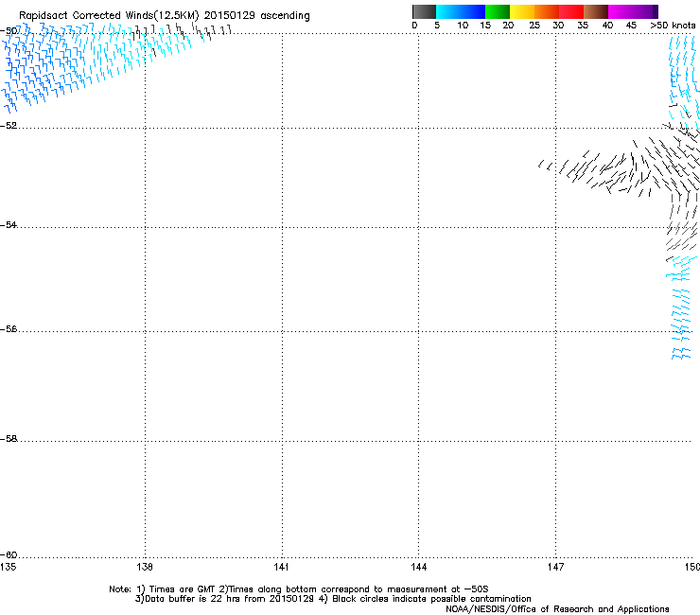
Task: Pick the cyan-blue 5-15 knots legend gradient
Action: [x=461, y=11]
